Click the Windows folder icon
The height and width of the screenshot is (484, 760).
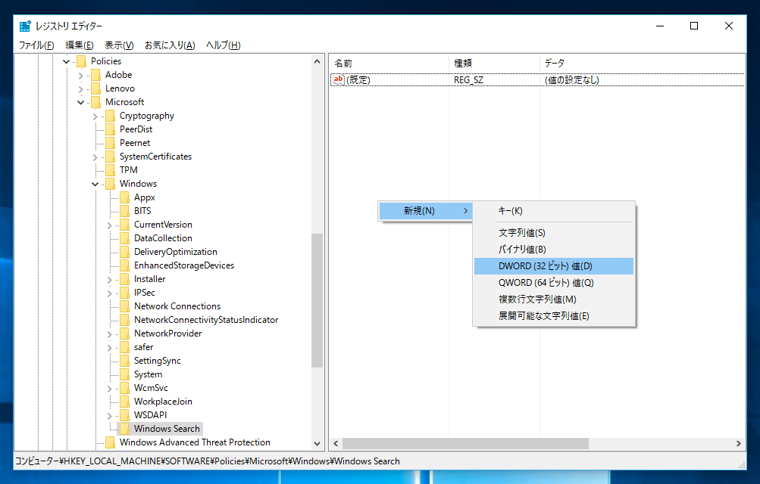tap(111, 184)
